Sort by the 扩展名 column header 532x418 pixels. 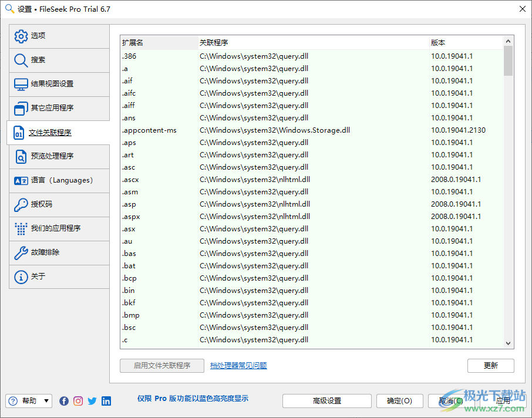[x=159, y=43]
